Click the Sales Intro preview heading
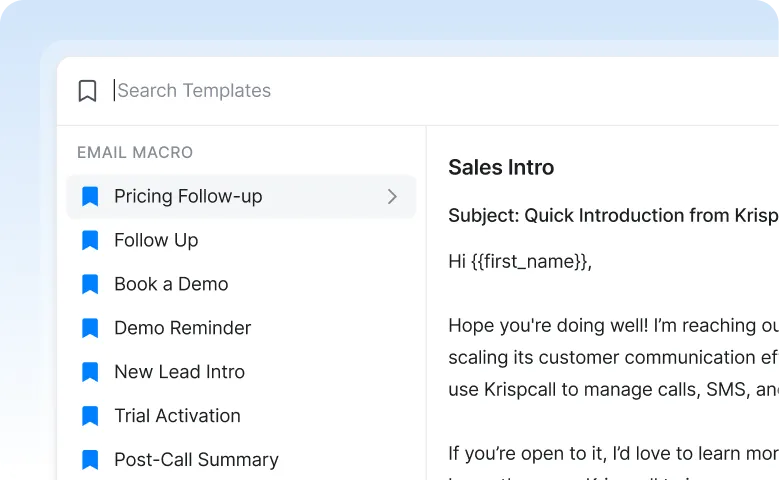Viewport: 779px width, 480px height. coord(501,168)
